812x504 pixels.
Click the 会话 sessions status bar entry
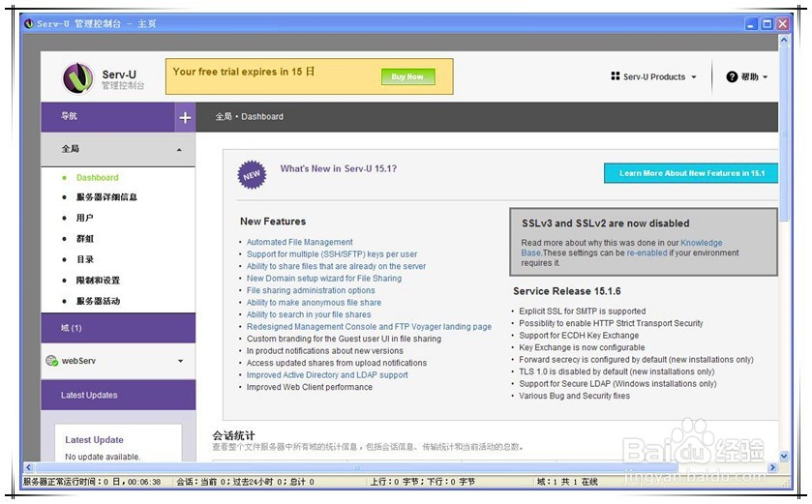coord(245,482)
